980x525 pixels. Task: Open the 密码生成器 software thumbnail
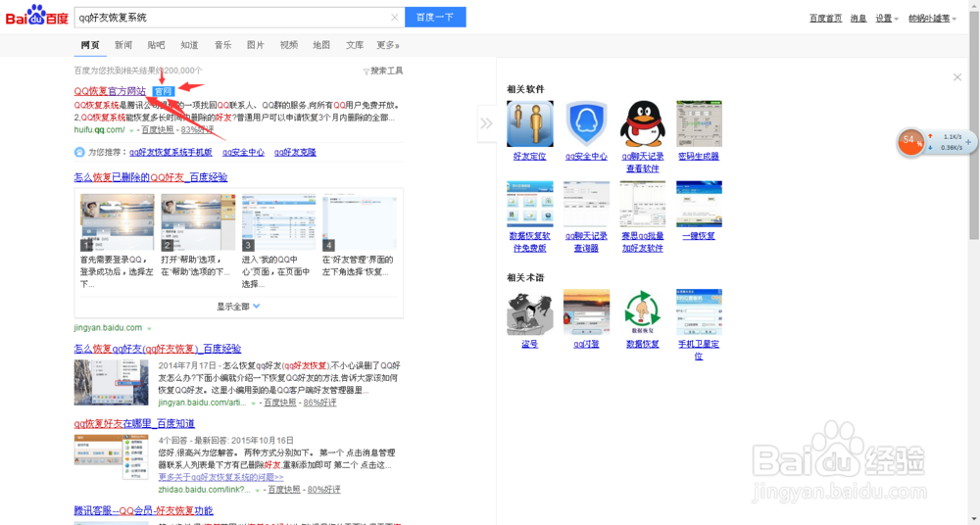click(699, 123)
